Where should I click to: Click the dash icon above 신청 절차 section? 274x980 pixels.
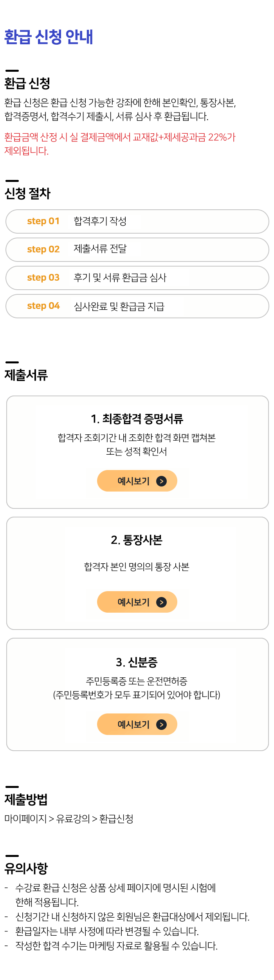(x=11, y=180)
